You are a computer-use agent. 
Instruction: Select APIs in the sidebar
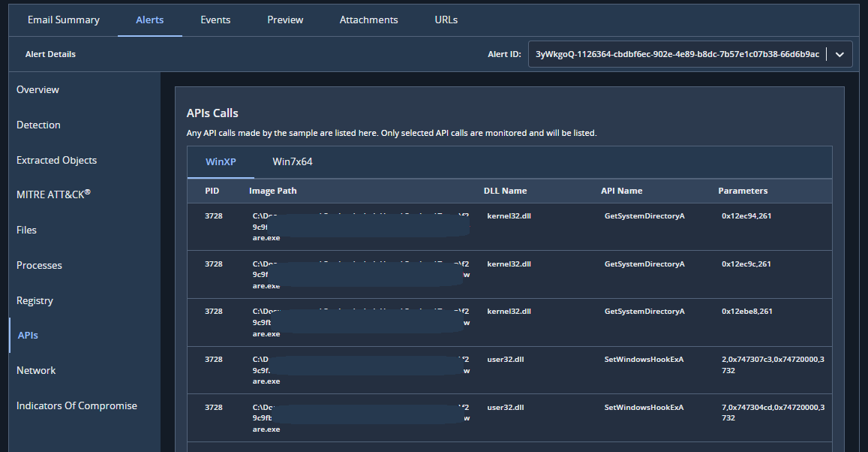click(28, 335)
